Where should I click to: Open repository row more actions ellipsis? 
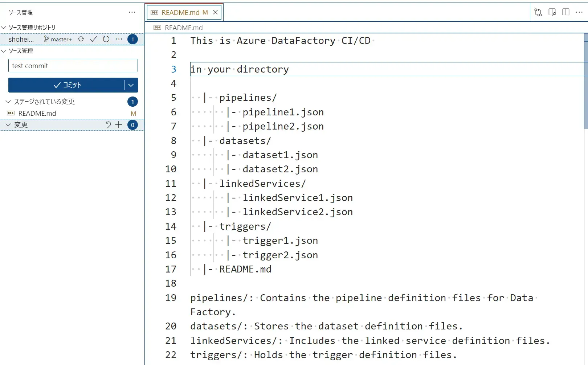119,39
